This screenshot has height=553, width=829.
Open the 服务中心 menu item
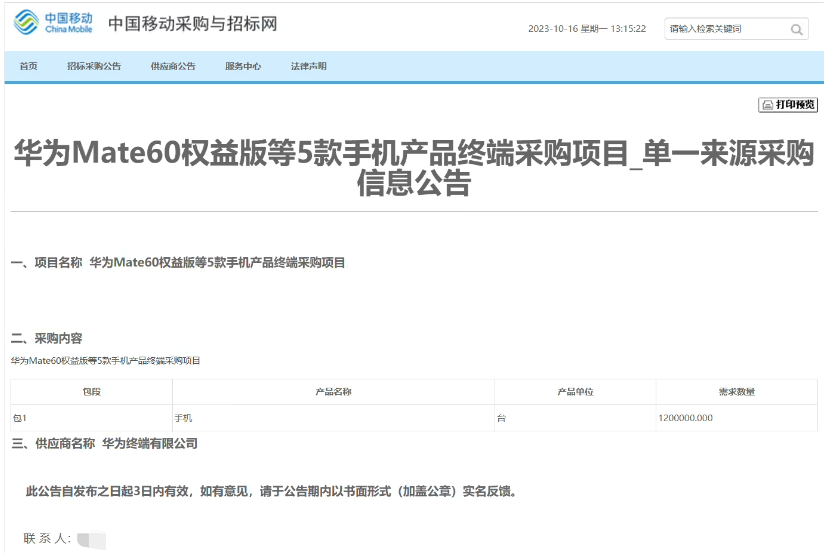click(x=243, y=66)
